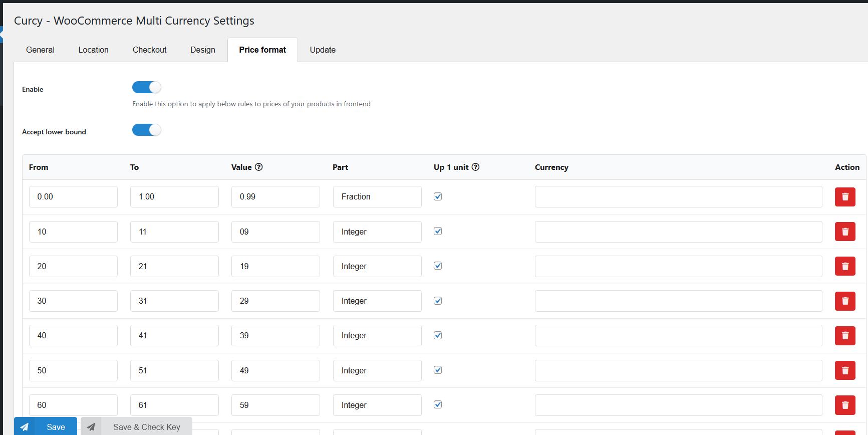This screenshot has width=868, height=435.
Task: Uncheck Up 1 unit for the 30 row
Action: pos(438,301)
